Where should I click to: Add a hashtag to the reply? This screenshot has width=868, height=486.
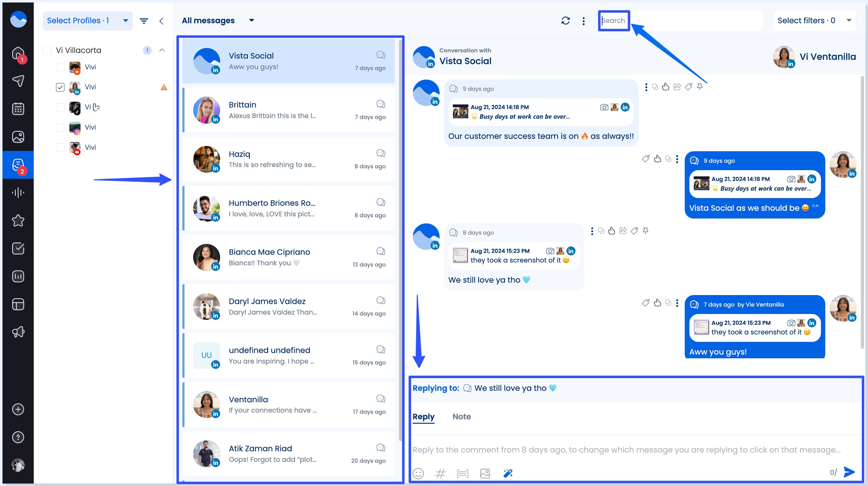pyautogui.click(x=441, y=473)
